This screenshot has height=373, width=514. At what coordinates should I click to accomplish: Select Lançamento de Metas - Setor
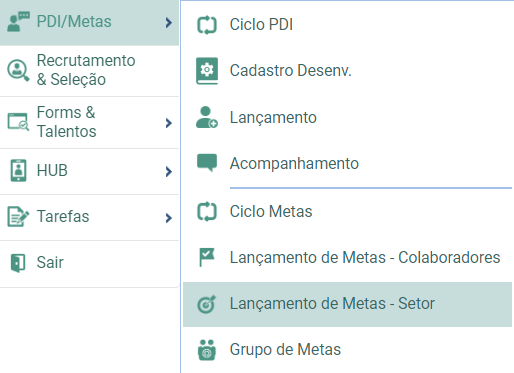tap(347, 304)
